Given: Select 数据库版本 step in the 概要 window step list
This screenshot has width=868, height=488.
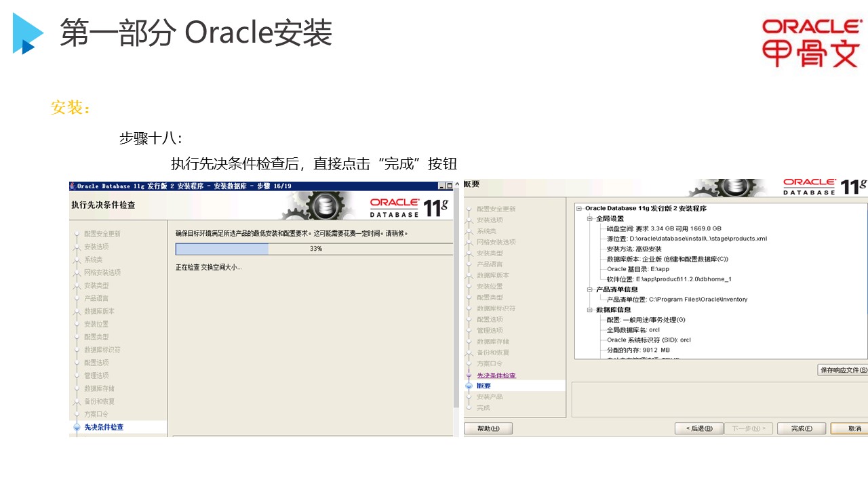Looking at the screenshot, I should click(x=493, y=275).
